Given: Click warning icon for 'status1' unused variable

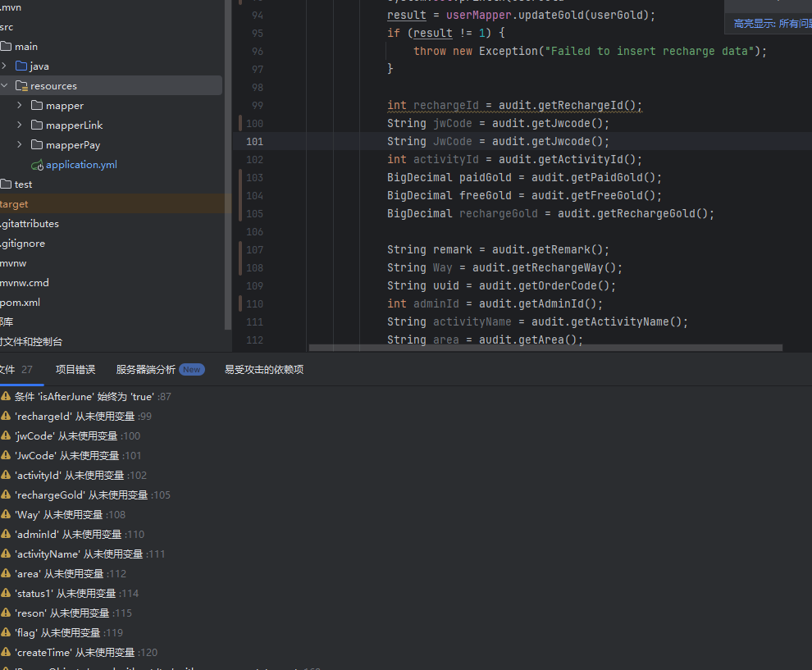Looking at the screenshot, I should tap(6, 593).
